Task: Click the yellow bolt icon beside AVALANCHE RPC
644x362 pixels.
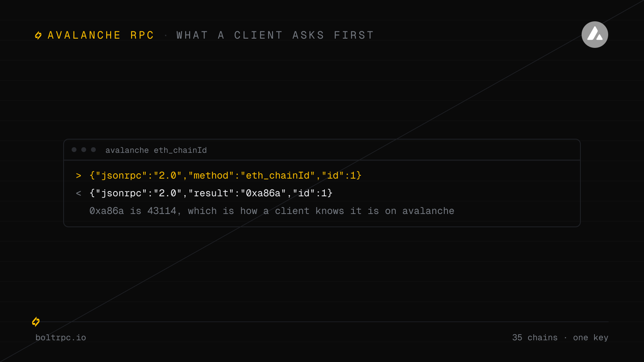Action: [38, 35]
